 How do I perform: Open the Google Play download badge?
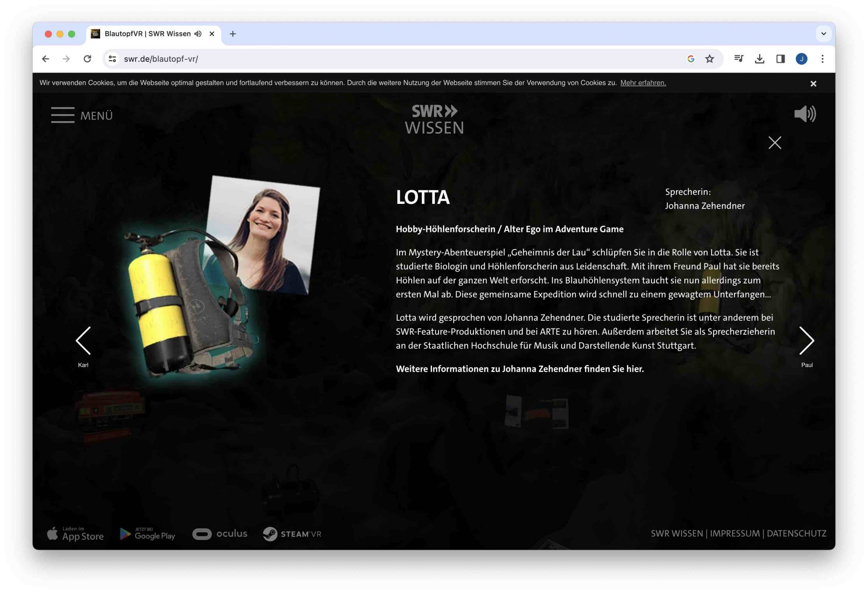147,534
